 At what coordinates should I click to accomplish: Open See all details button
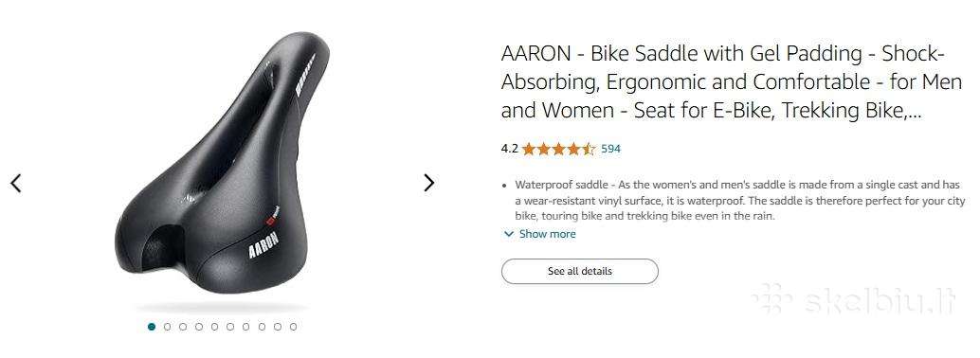tap(580, 271)
